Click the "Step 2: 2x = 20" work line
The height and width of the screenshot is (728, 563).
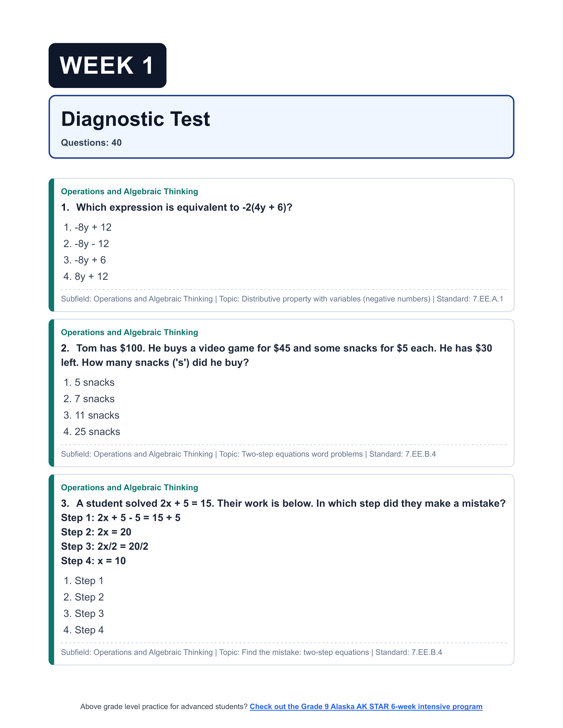tap(96, 532)
